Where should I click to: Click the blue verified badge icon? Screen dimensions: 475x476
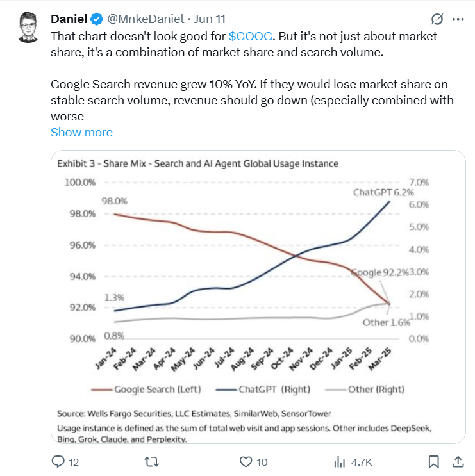pos(97,19)
